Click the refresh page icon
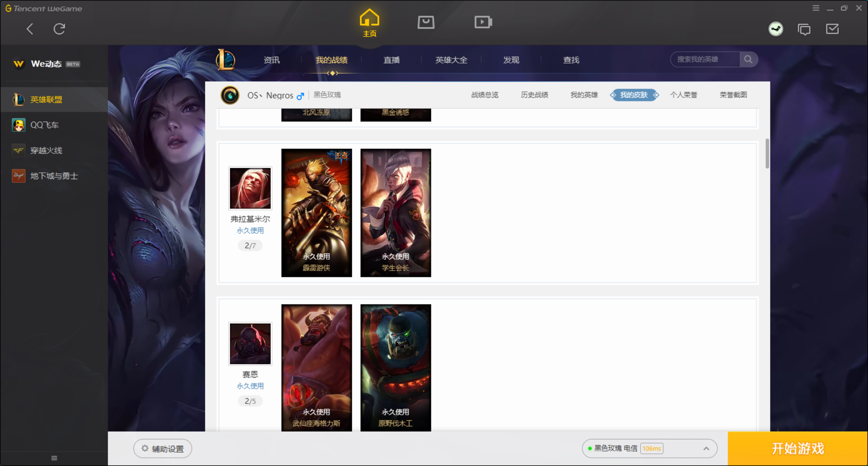The image size is (868, 466). pos(59,29)
